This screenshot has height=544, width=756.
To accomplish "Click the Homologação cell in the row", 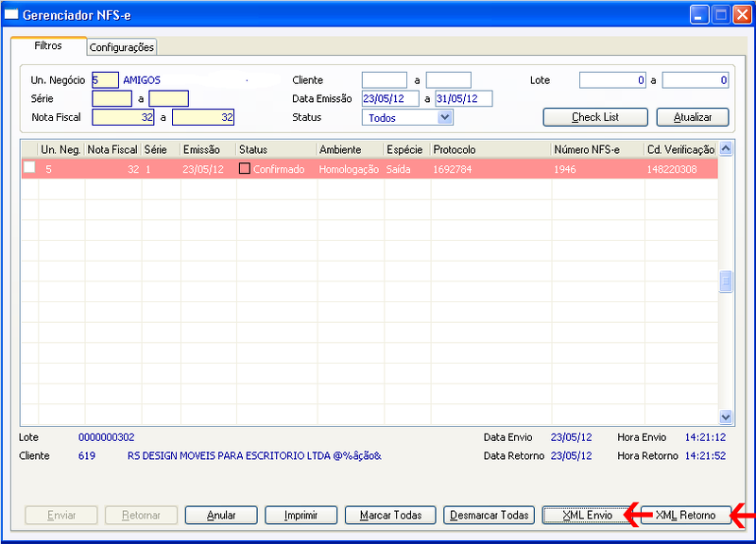I will click(349, 169).
